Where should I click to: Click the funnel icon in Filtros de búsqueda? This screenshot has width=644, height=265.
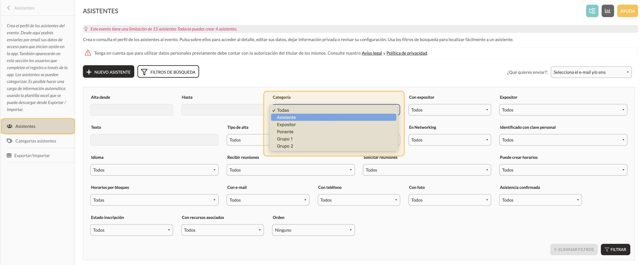tap(144, 72)
